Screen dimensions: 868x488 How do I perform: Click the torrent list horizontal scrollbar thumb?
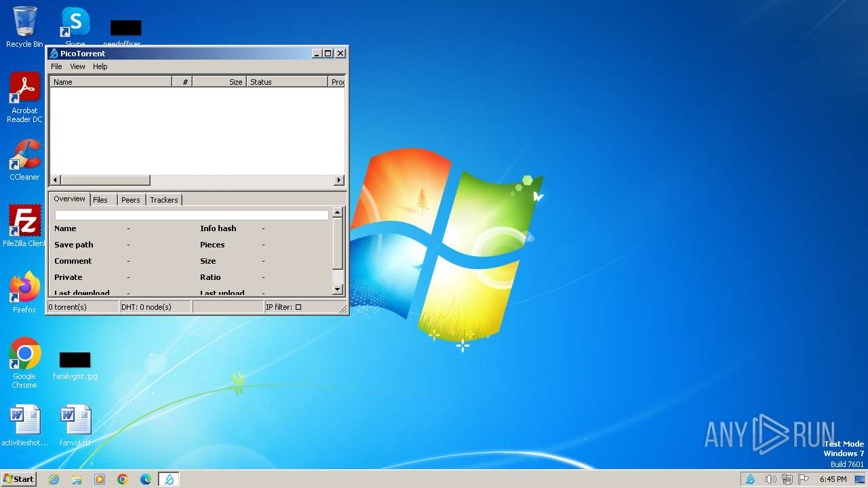tap(105, 180)
